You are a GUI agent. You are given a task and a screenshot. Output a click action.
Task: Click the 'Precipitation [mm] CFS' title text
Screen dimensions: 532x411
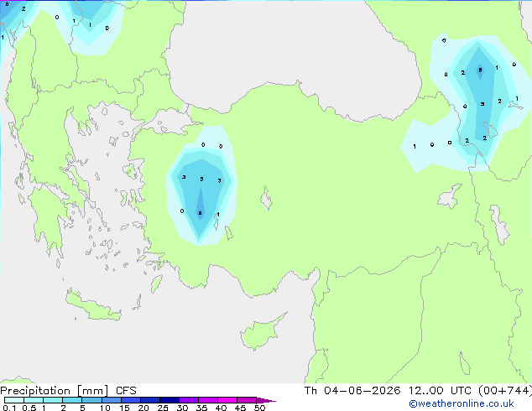pyautogui.click(x=68, y=391)
